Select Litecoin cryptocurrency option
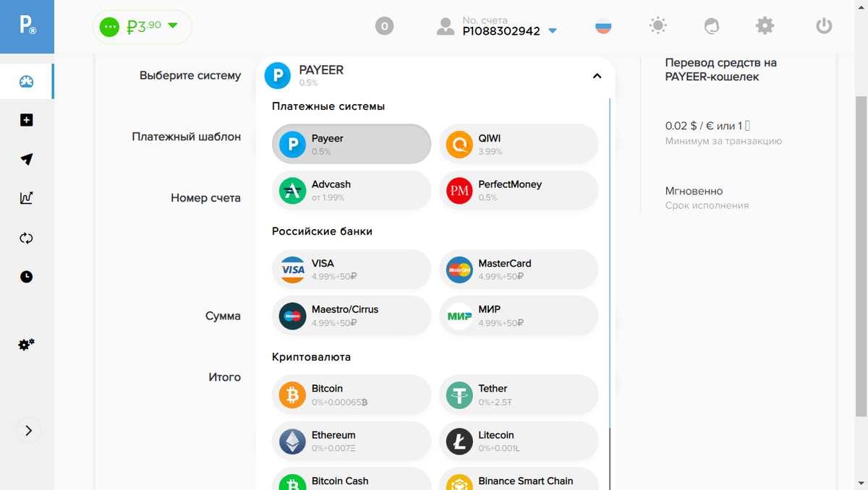This screenshot has height=490, width=868. (x=519, y=442)
